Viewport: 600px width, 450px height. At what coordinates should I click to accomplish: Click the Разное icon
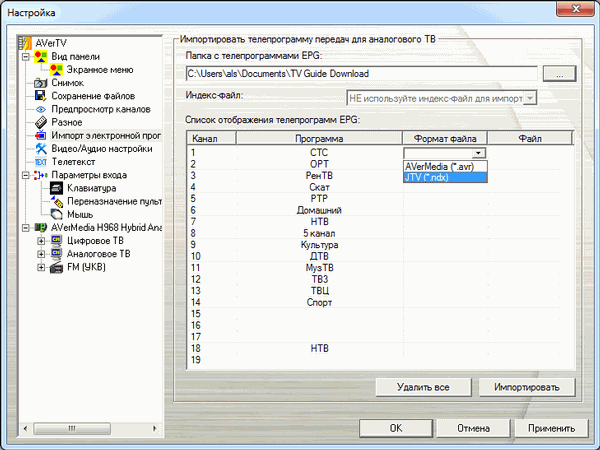pos(41,122)
